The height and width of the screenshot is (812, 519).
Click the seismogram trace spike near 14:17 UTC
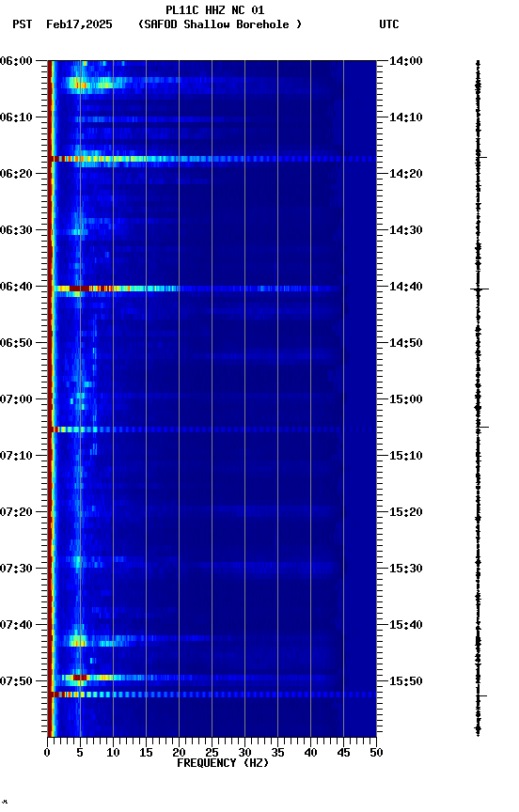coord(480,157)
